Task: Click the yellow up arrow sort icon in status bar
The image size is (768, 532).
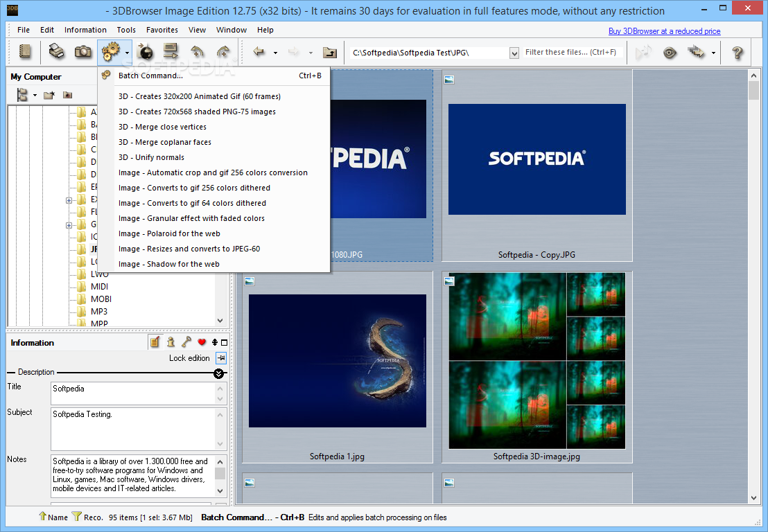Action: click(x=42, y=516)
